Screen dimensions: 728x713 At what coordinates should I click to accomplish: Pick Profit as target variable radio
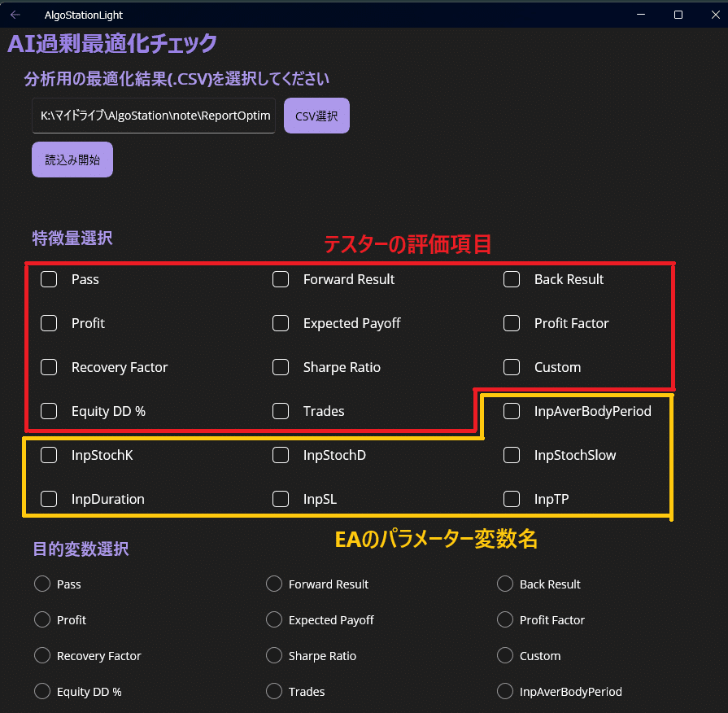[42, 619]
